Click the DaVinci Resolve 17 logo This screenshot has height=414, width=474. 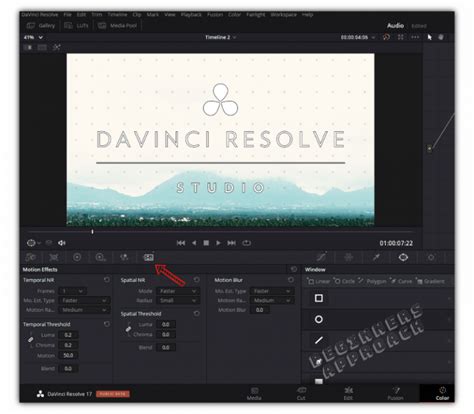click(40, 394)
